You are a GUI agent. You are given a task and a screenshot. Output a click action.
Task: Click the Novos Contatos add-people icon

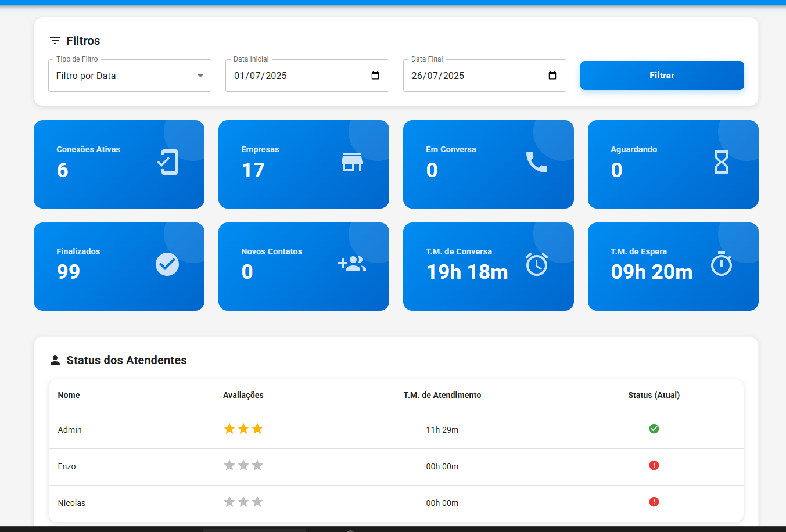coord(352,264)
